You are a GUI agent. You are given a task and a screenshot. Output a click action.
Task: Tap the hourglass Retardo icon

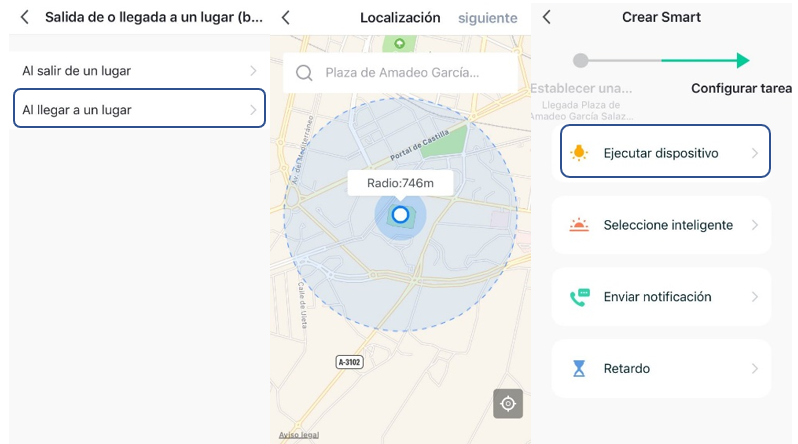(x=579, y=369)
